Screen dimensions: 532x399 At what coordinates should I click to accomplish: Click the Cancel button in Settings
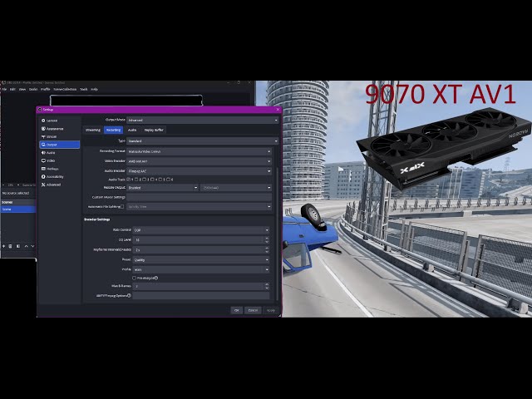click(x=253, y=310)
